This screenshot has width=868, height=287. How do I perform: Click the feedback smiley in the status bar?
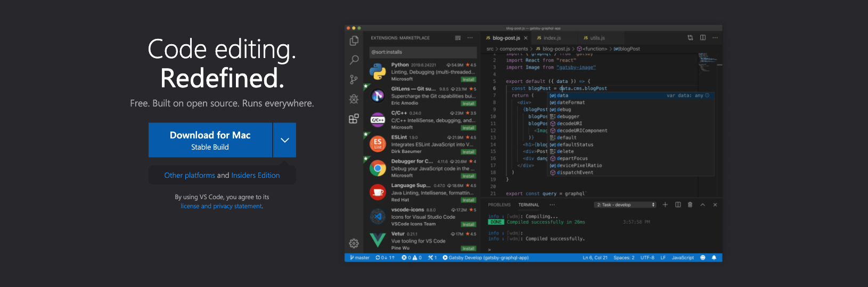pyautogui.click(x=702, y=258)
